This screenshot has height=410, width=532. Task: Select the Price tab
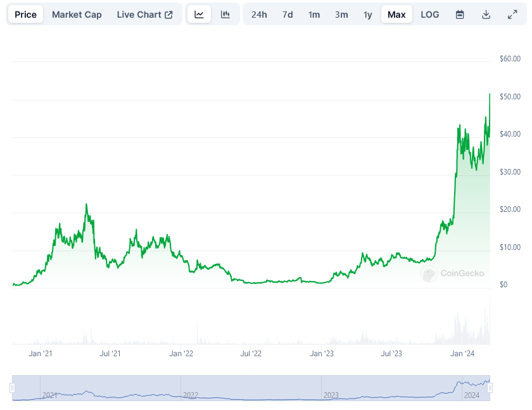[25, 15]
